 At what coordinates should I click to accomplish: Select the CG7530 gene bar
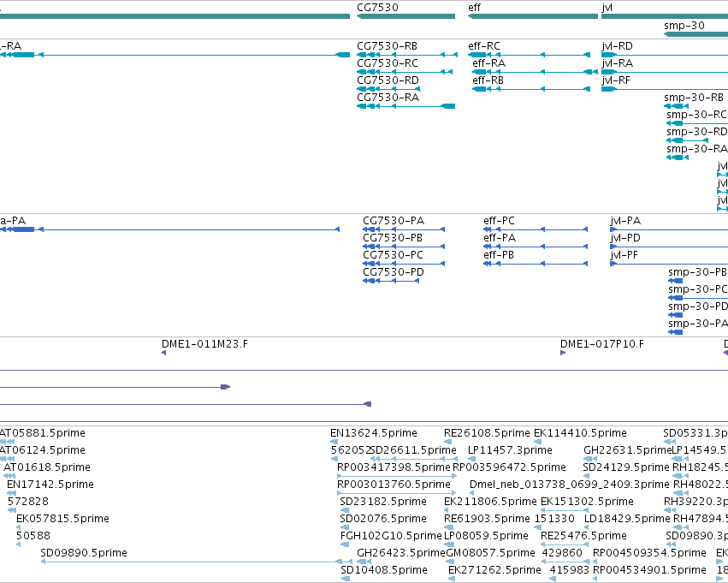coord(405,16)
